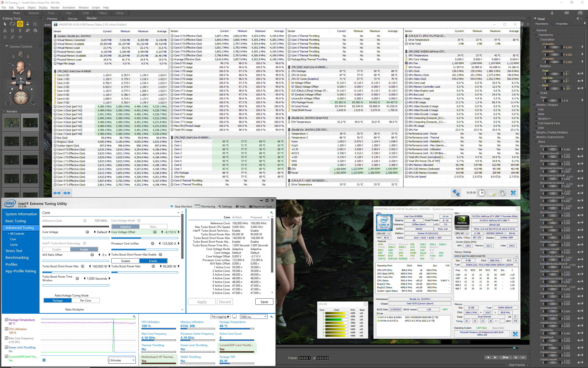Open the Figure menu in Poser
Viewport: 588px width, 368px height.
pyautogui.click(x=20, y=8)
